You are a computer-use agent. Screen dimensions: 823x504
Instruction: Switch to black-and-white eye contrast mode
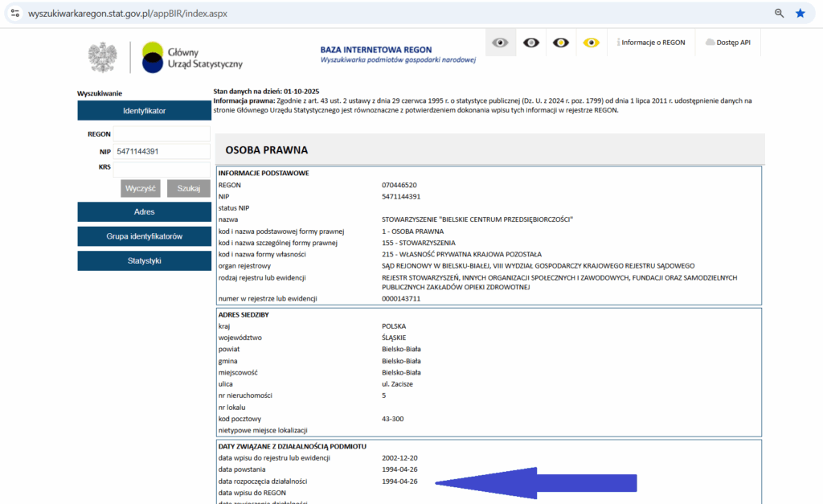point(530,42)
